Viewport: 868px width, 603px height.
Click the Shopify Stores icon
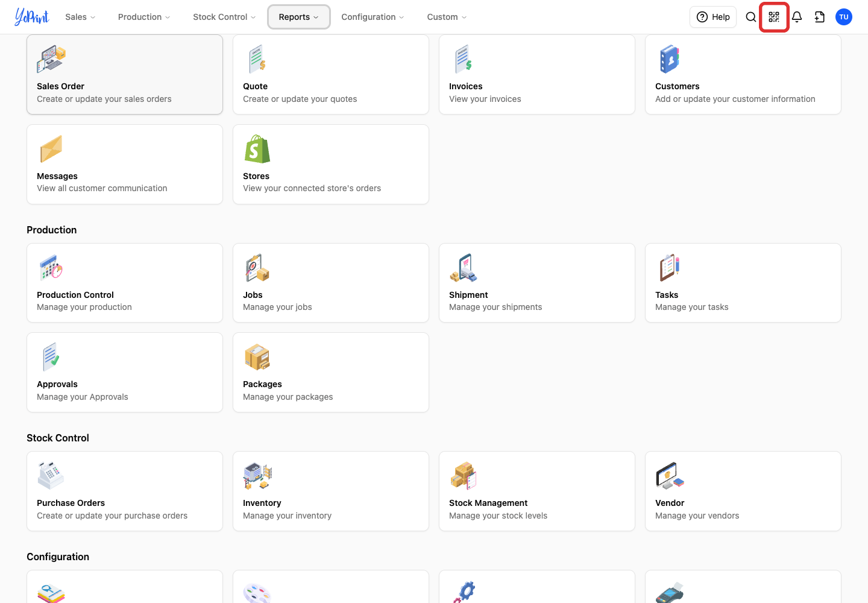click(257, 149)
